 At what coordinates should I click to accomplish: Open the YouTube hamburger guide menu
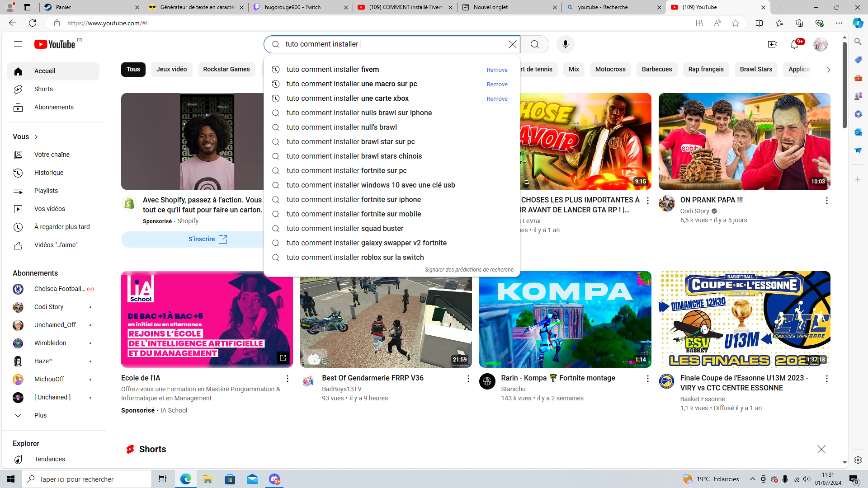[18, 44]
